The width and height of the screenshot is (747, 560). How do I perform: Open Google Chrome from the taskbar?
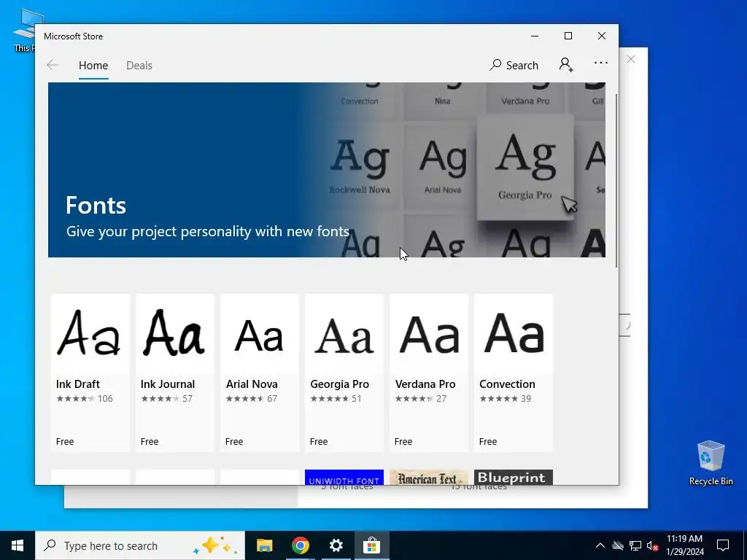(x=300, y=545)
